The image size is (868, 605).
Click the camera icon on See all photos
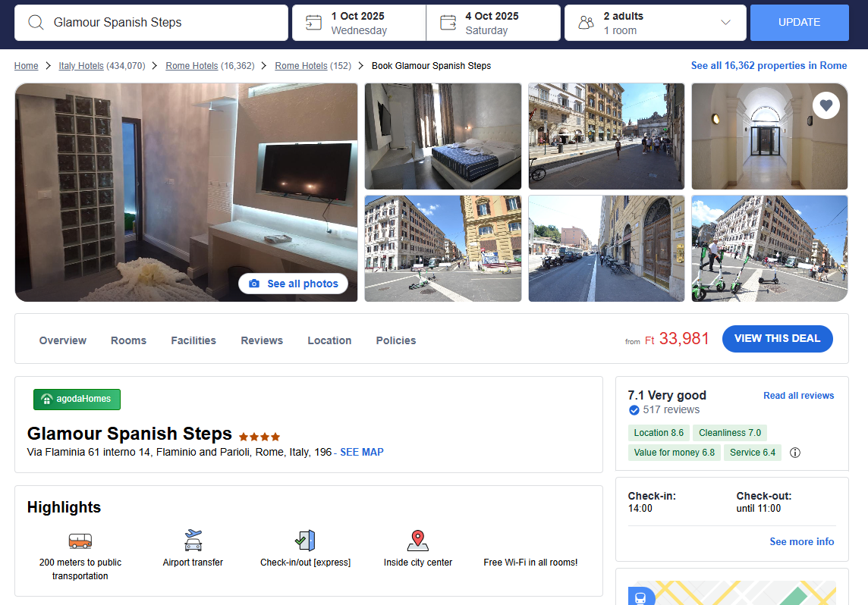tap(254, 284)
